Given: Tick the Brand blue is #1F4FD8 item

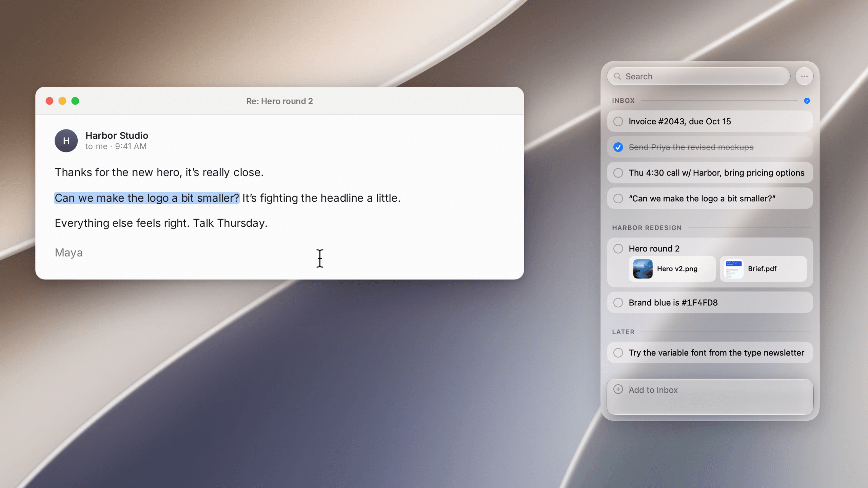Looking at the screenshot, I should coord(618,303).
